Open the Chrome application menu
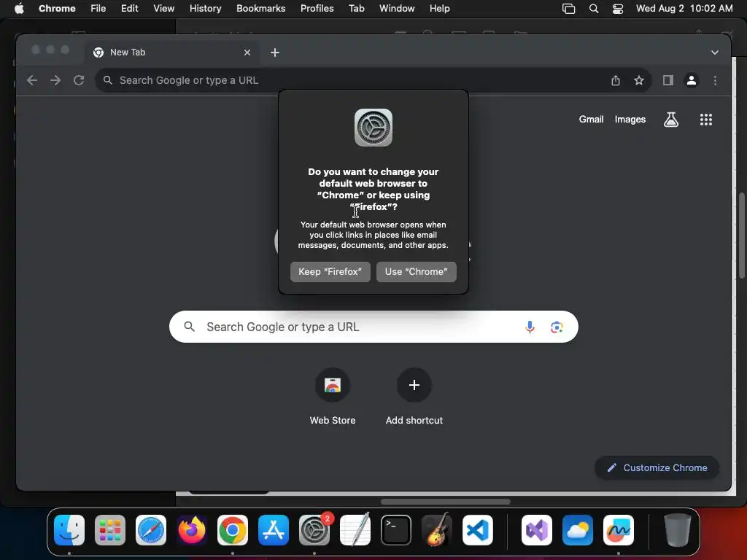This screenshot has height=560, width=747. point(57,9)
